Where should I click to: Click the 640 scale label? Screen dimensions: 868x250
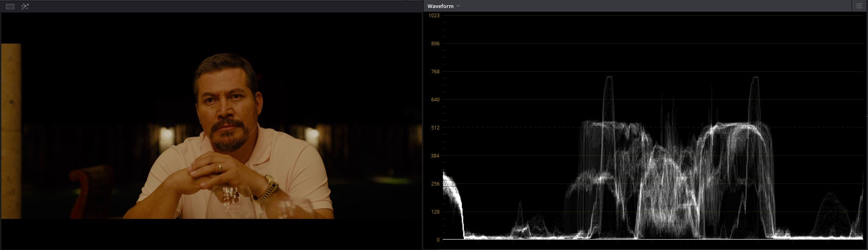tap(435, 99)
